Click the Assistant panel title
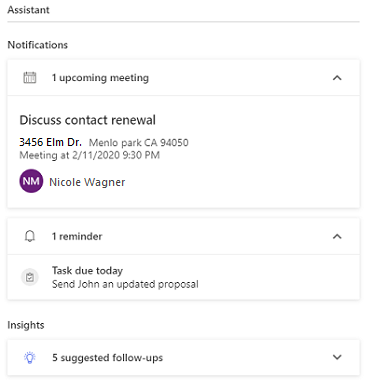 coord(28,10)
